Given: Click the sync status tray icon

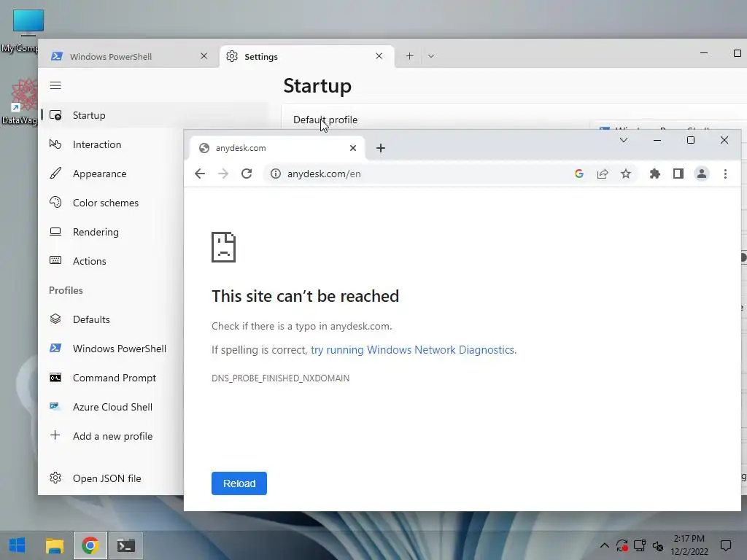Looking at the screenshot, I should coord(622,545).
